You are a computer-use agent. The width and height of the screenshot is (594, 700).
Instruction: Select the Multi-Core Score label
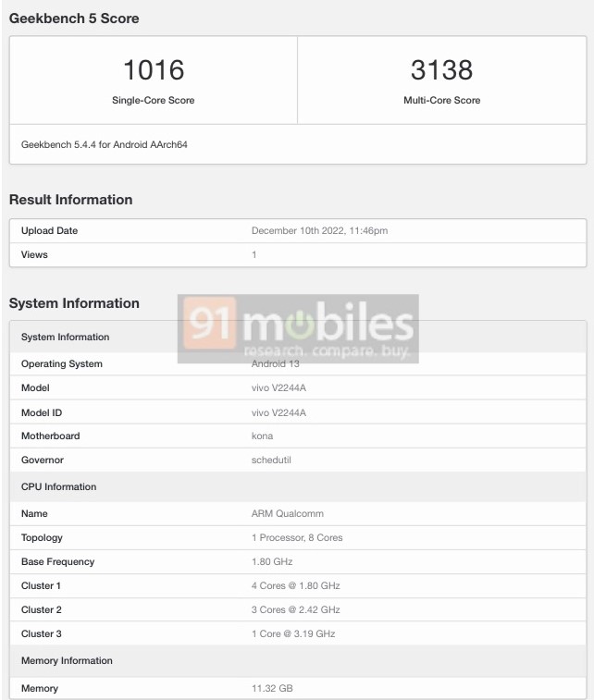pyautogui.click(x=441, y=101)
